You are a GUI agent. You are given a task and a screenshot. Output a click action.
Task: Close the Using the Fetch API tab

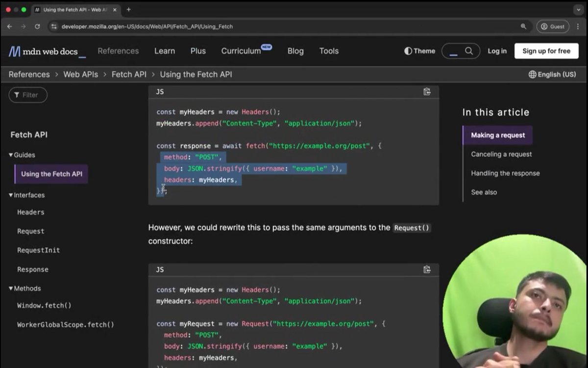point(115,10)
